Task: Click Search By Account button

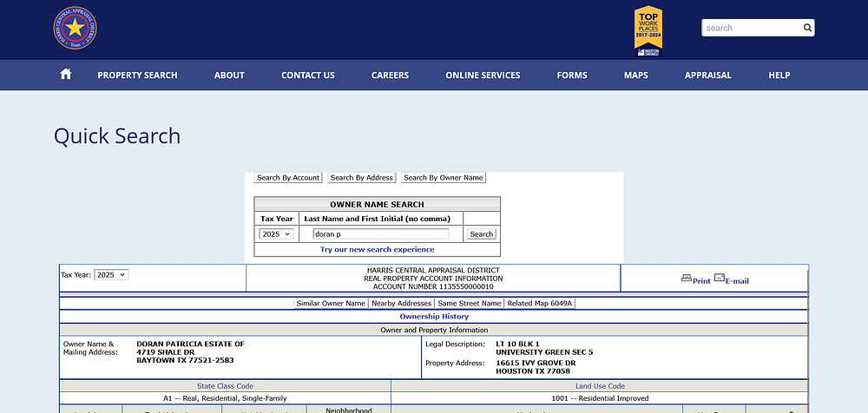Action: tap(288, 178)
